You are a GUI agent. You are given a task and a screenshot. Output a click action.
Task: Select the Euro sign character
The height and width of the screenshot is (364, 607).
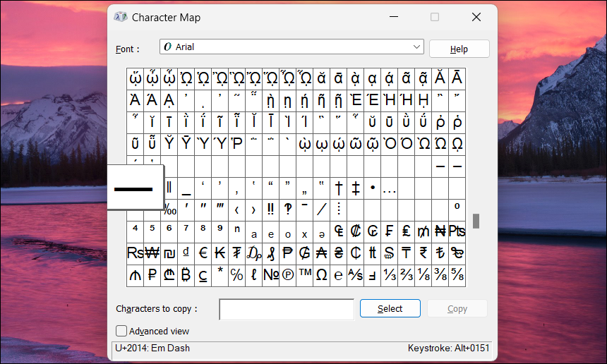tap(203, 253)
